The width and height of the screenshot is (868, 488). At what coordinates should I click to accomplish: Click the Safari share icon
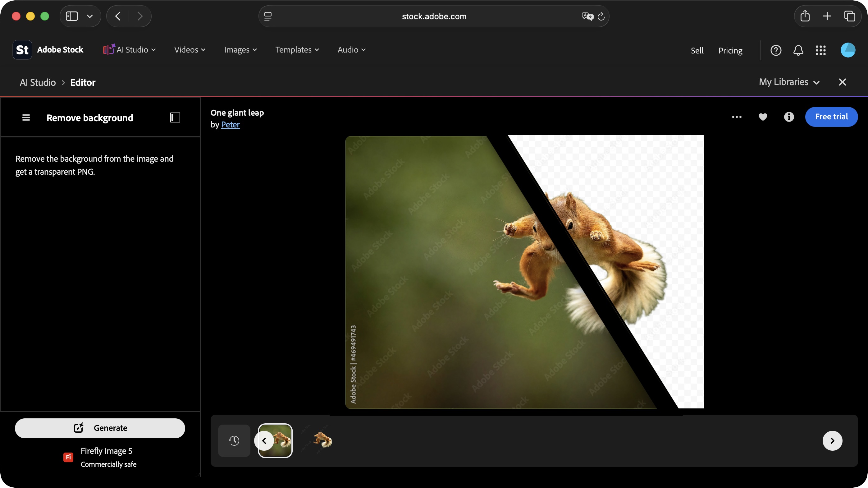pyautogui.click(x=805, y=16)
